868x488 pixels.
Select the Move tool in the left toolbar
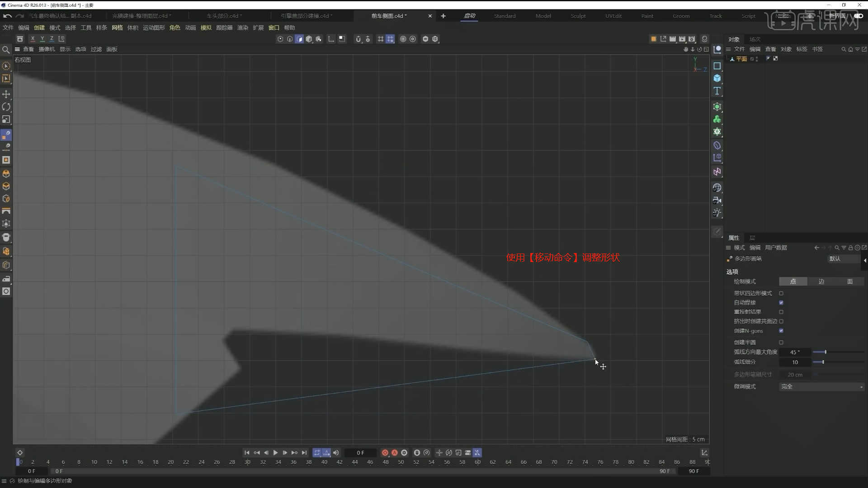6,94
